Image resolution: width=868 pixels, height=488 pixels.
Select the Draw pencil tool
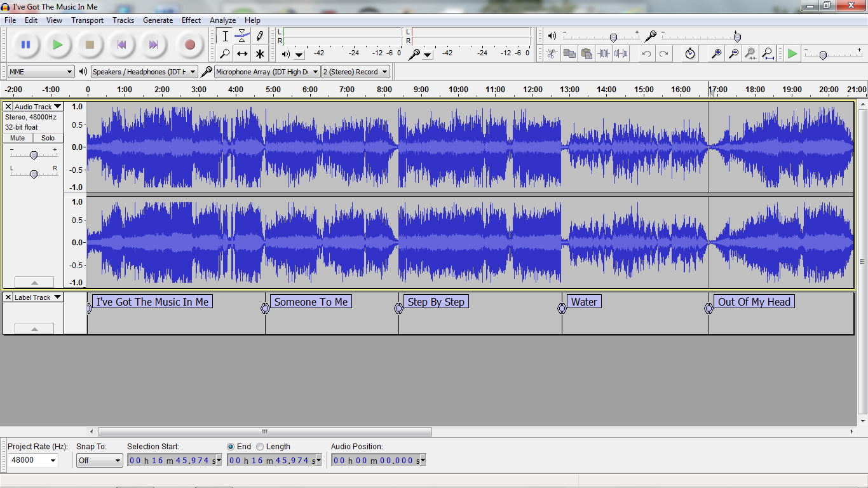pos(259,36)
